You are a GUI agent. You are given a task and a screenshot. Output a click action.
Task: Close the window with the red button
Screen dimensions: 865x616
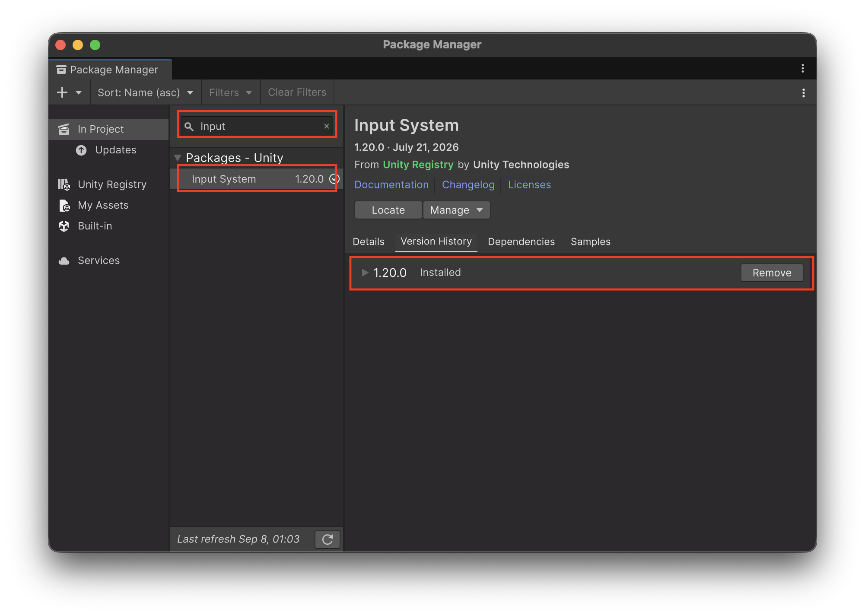[60, 45]
